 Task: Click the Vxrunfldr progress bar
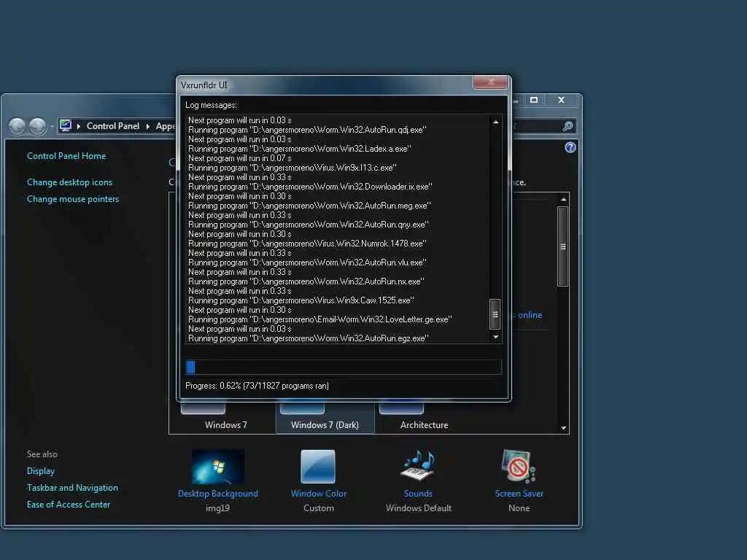344,367
